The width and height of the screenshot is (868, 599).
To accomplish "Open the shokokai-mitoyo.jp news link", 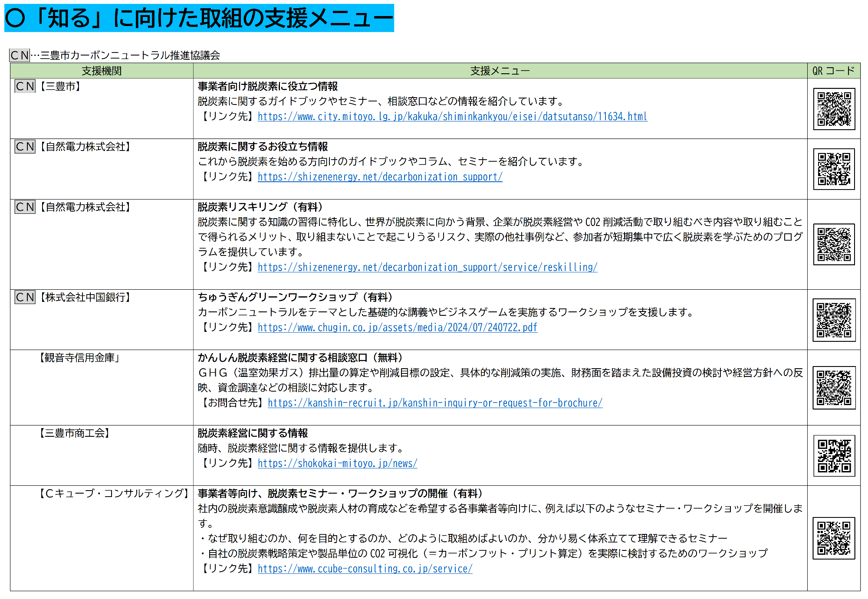I will pyautogui.click(x=337, y=463).
